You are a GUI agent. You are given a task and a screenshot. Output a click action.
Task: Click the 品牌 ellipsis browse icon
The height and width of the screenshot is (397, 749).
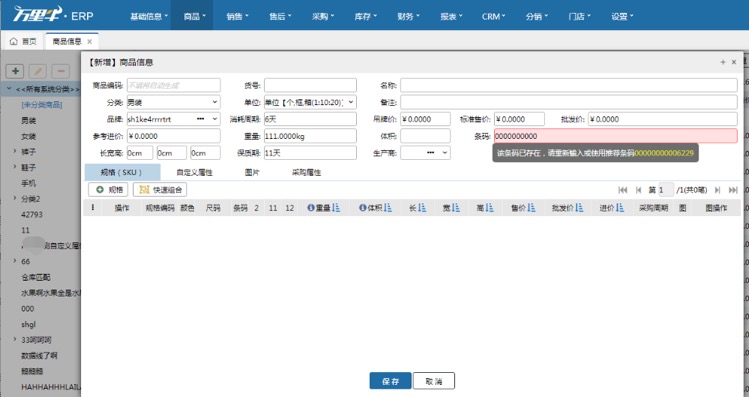201,119
